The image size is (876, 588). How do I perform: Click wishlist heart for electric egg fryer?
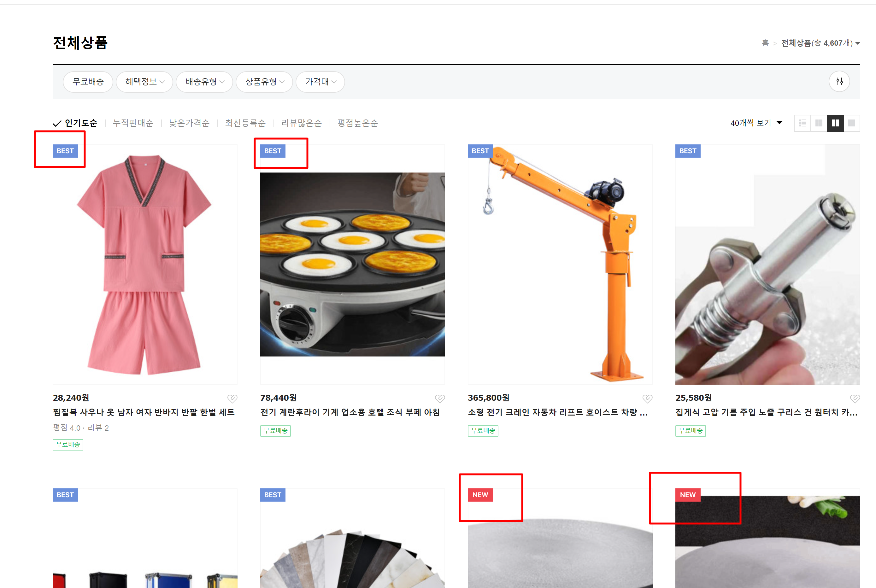click(x=440, y=398)
